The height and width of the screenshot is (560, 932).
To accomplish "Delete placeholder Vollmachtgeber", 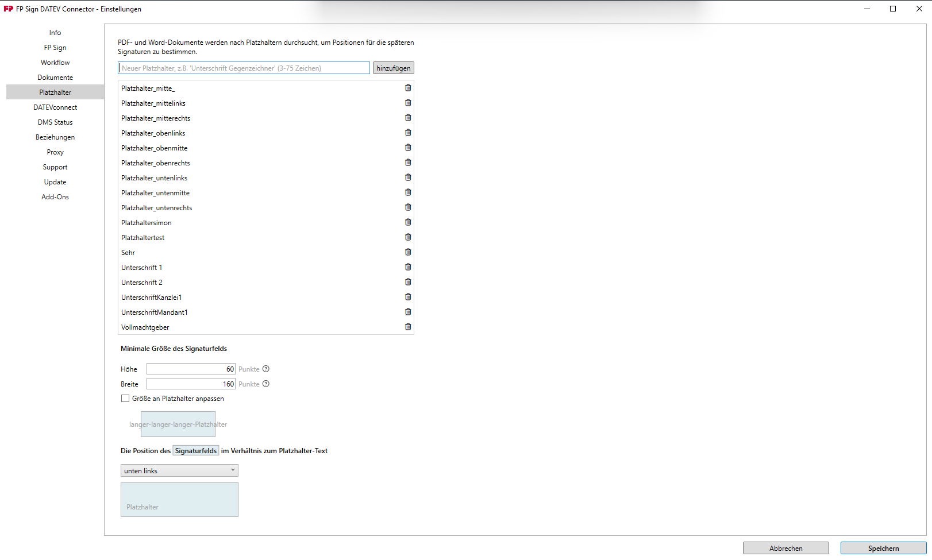I will 408,327.
